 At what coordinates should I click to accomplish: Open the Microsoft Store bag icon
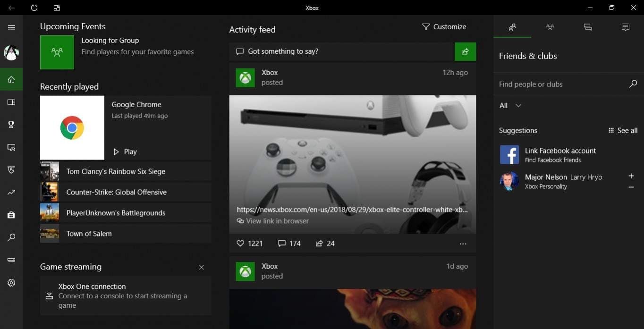pos(11,215)
